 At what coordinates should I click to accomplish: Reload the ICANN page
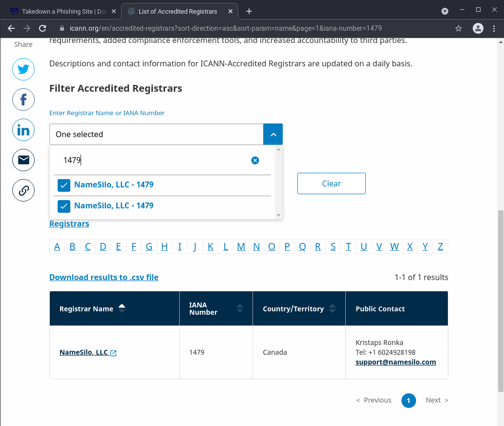pyautogui.click(x=42, y=28)
